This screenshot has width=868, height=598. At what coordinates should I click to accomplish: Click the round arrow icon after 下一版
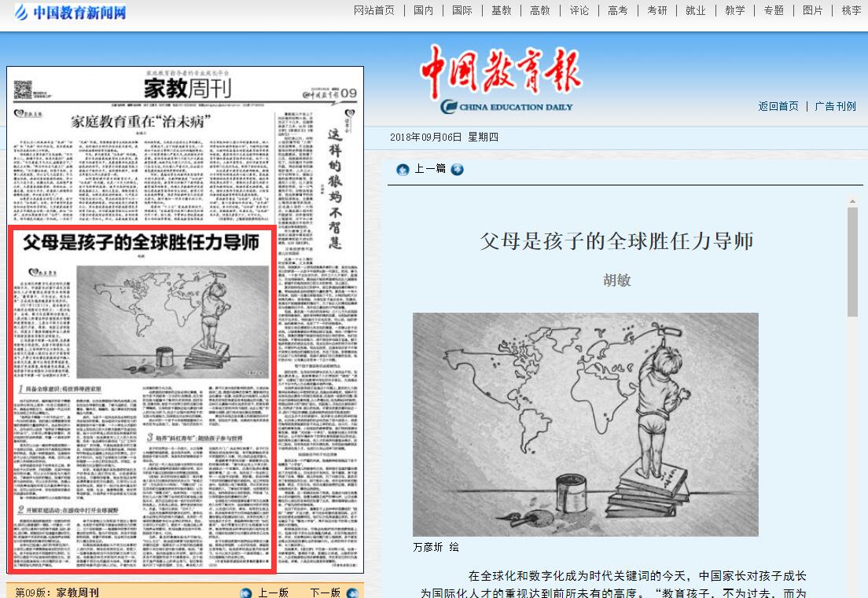click(x=352, y=593)
